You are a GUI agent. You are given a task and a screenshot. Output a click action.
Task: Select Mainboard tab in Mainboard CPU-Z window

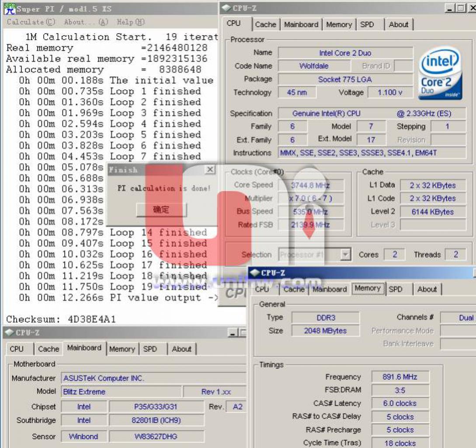point(84,348)
